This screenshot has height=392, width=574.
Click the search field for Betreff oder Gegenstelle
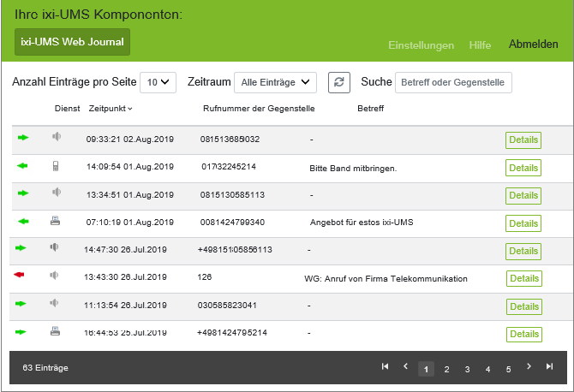452,82
